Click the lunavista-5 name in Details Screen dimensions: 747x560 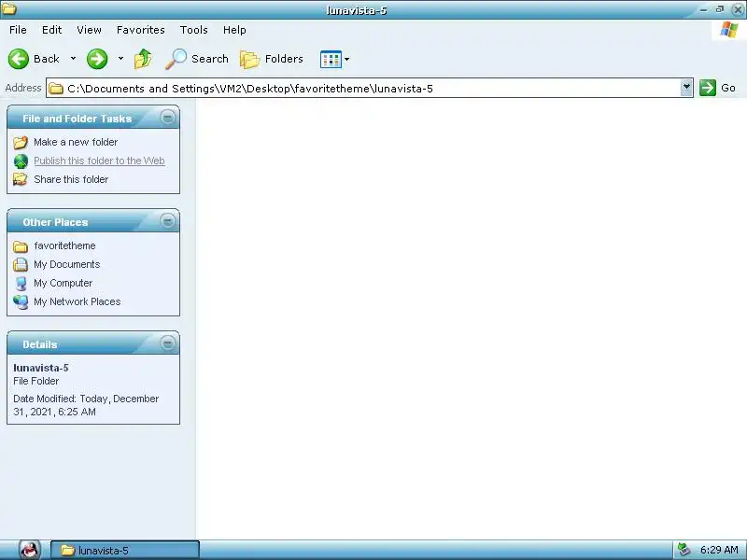click(41, 368)
